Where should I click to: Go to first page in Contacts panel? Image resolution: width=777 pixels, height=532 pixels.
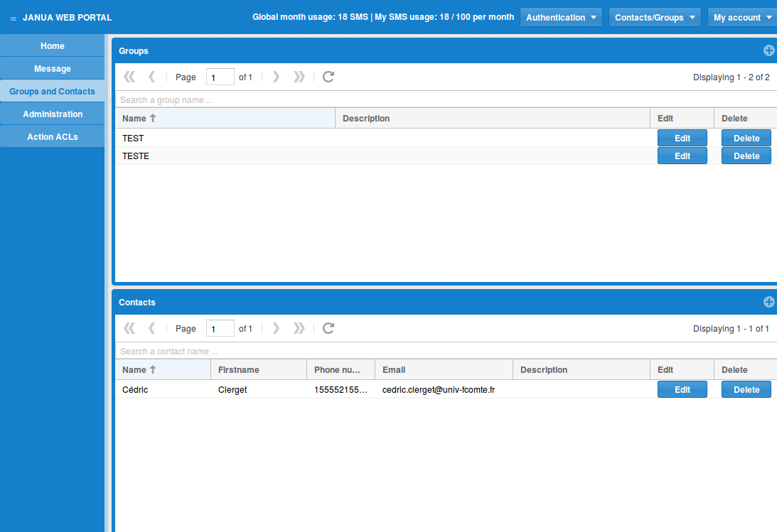129,328
